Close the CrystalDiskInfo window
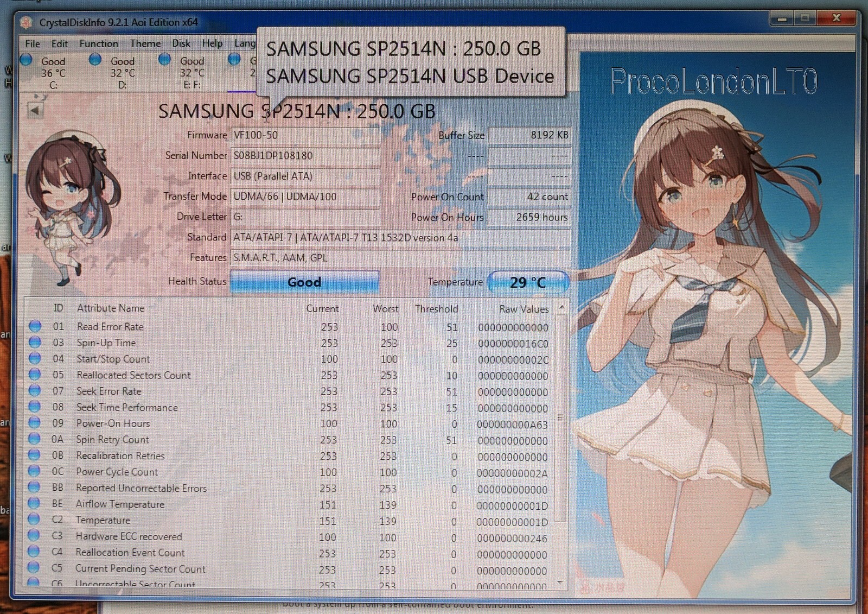 tap(836, 18)
